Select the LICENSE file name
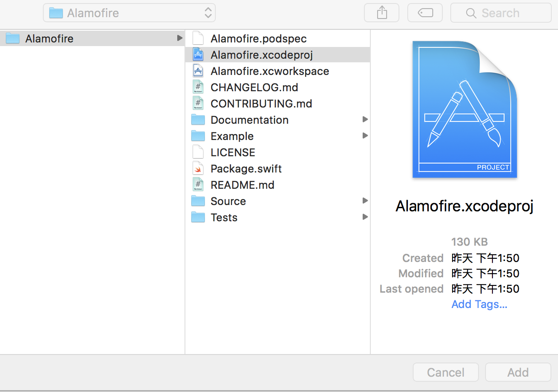 (233, 153)
